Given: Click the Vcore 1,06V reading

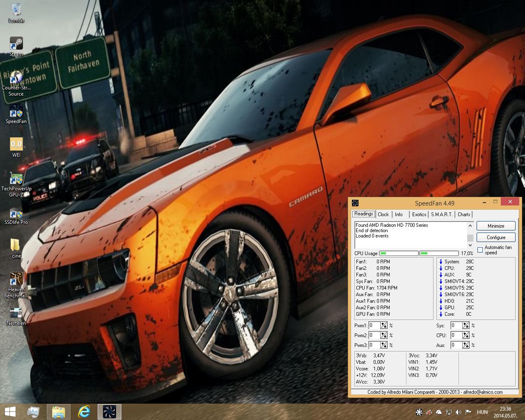Looking at the screenshot, I should [x=370, y=369].
